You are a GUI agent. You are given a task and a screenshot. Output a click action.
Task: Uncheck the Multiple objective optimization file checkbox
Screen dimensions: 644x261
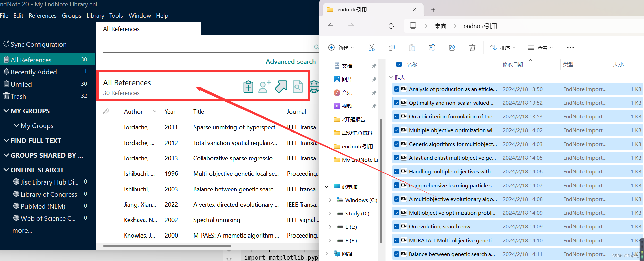pyautogui.click(x=397, y=130)
